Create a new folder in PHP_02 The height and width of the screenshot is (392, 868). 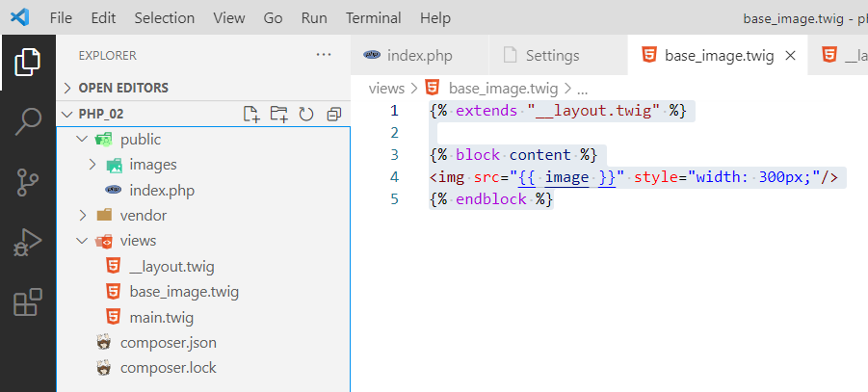[278, 114]
